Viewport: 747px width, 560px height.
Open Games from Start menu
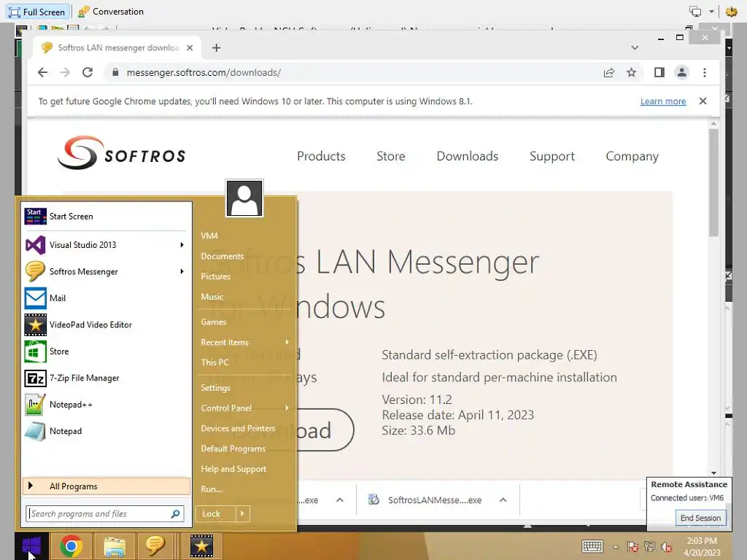click(214, 322)
